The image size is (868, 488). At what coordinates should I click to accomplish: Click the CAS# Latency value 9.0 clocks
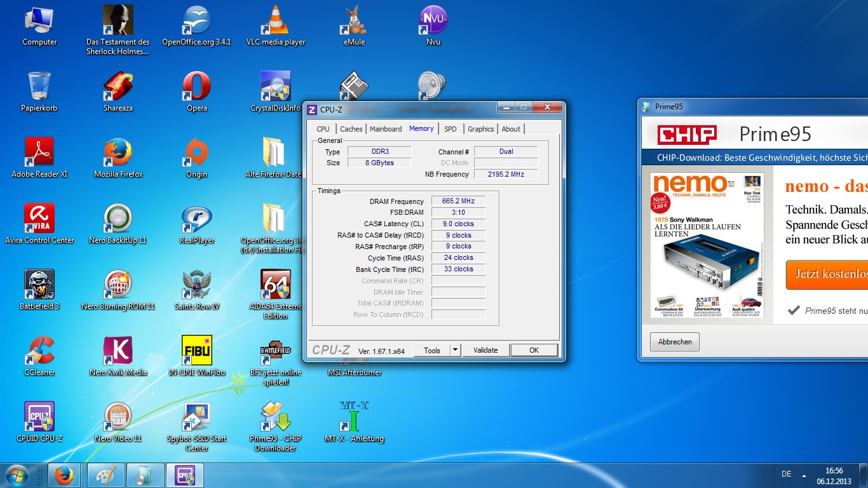tap(458, 224)
